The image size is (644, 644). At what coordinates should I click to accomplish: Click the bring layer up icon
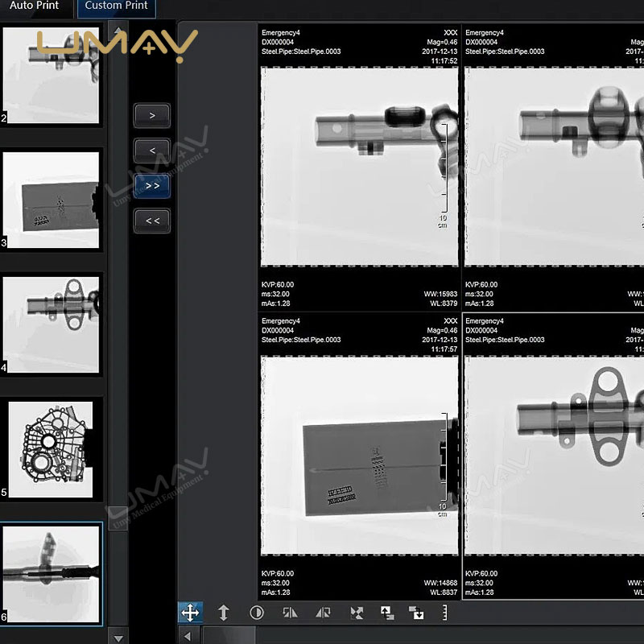click(x=387, y=613)
